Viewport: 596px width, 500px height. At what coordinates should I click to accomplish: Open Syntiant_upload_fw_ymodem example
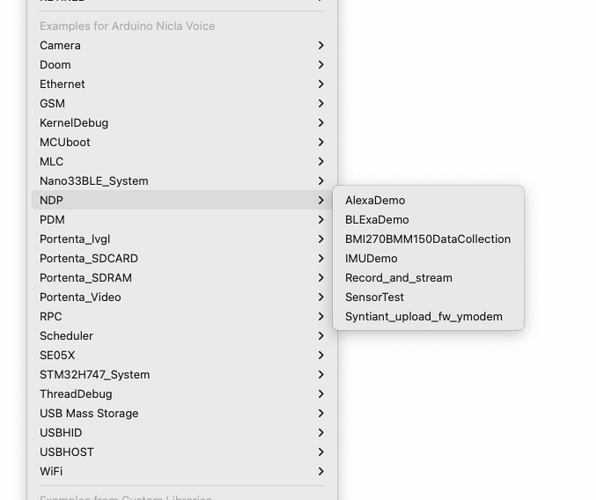[x=428, y=317]
